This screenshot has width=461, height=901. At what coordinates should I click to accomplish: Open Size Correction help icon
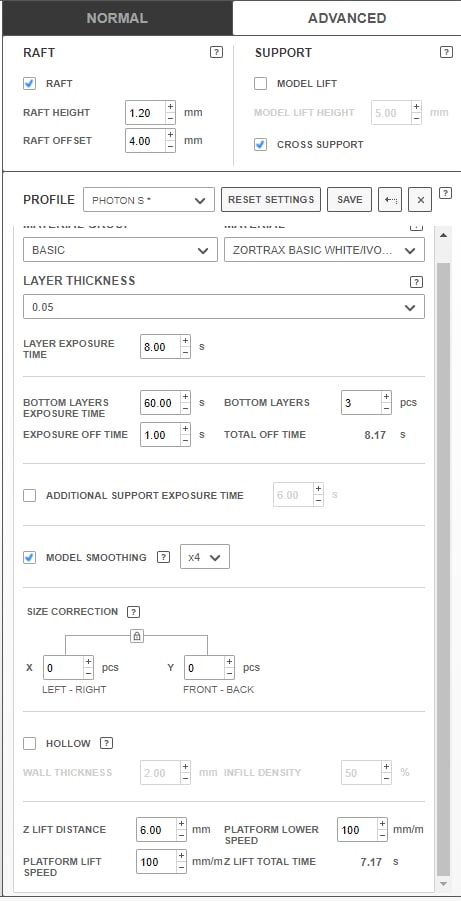point(133,611)
